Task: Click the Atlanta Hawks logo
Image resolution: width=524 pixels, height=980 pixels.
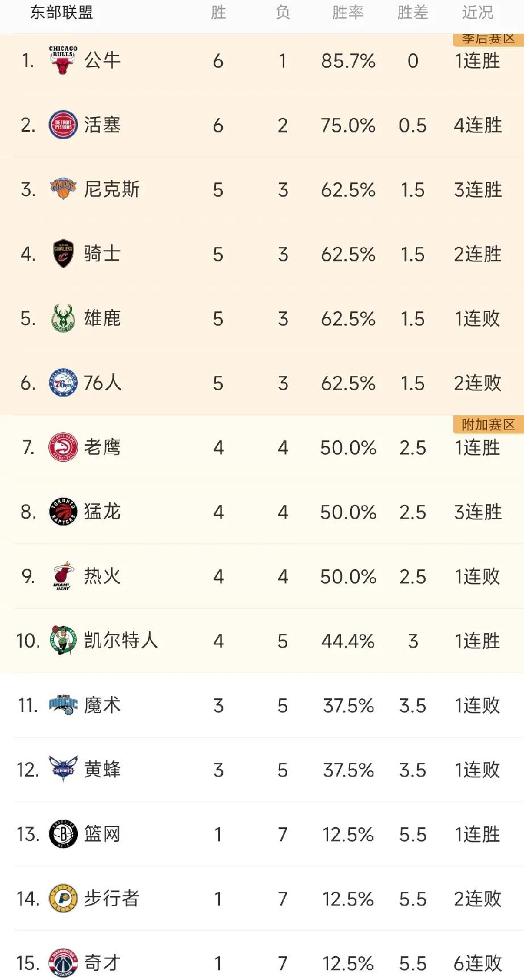Action: click(x=63, y=447)
